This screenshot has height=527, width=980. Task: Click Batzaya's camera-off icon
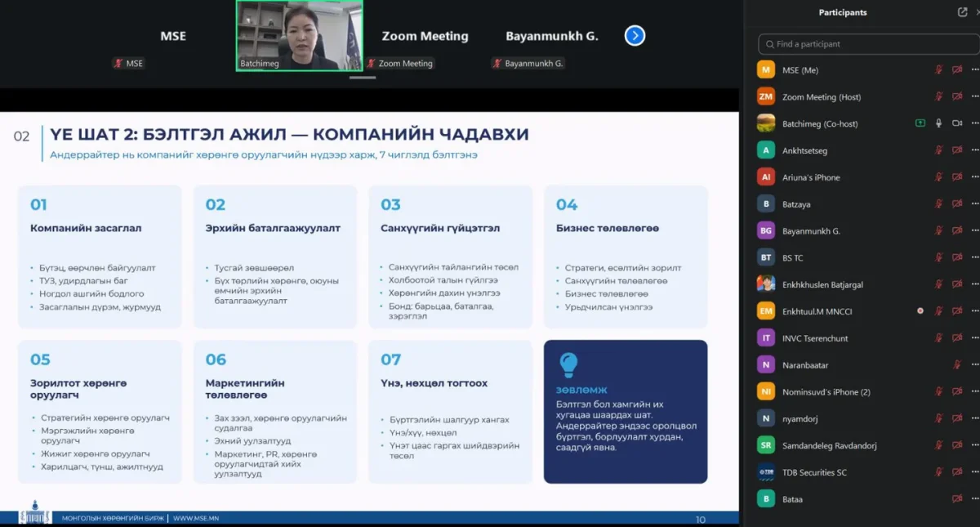click(x=957, y=204)
